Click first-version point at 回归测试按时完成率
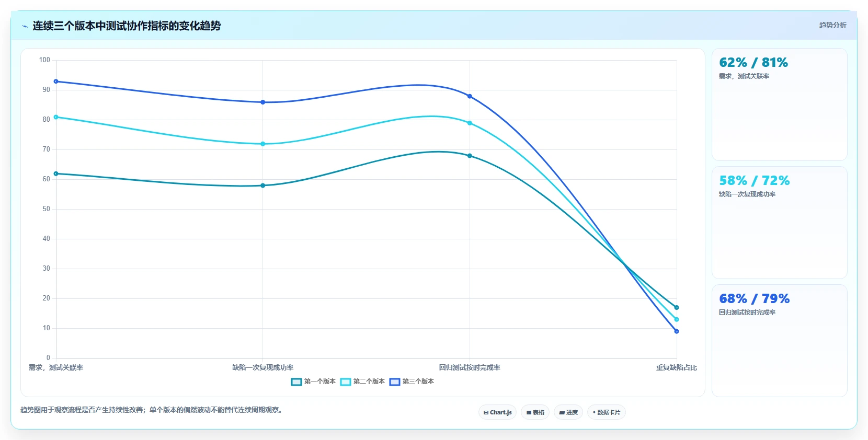The image size is (868, 440). point(470,156)
